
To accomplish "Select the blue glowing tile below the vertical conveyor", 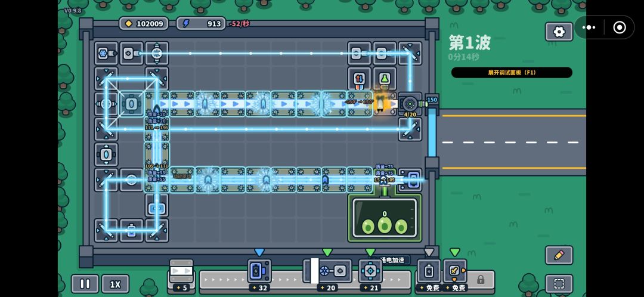I will point(157,205).
